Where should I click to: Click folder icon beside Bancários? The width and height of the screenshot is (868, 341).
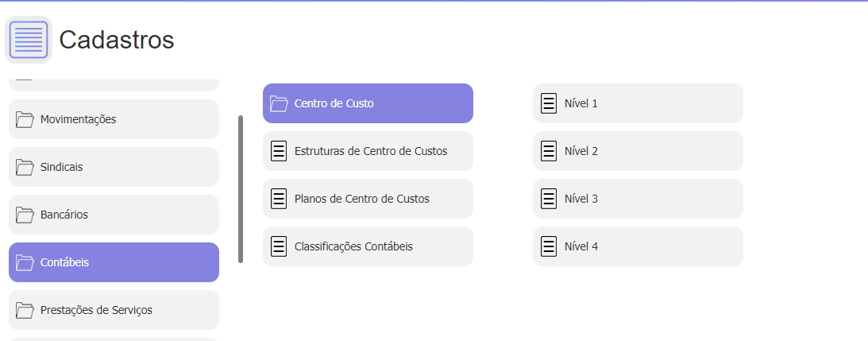coord(25,215)
